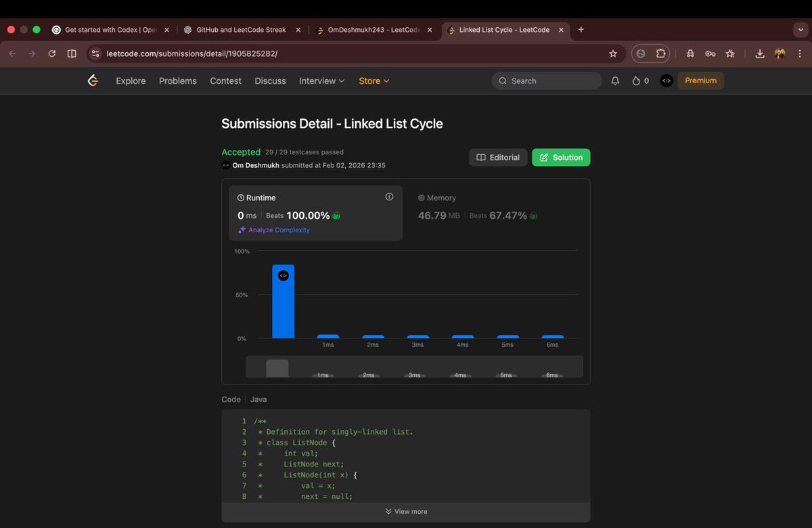The height and width of the screenshot is (528, 812).
Task: Open the bookmarks star list icon
Action: coord(730,53)
